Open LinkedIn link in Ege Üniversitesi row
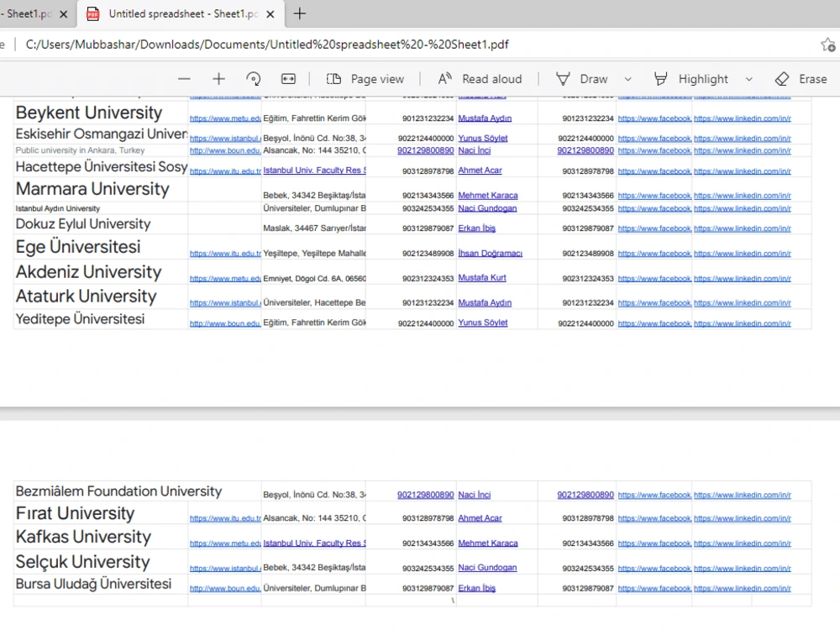This screenshot has height=630, width=840. click(x=743, y=254)
